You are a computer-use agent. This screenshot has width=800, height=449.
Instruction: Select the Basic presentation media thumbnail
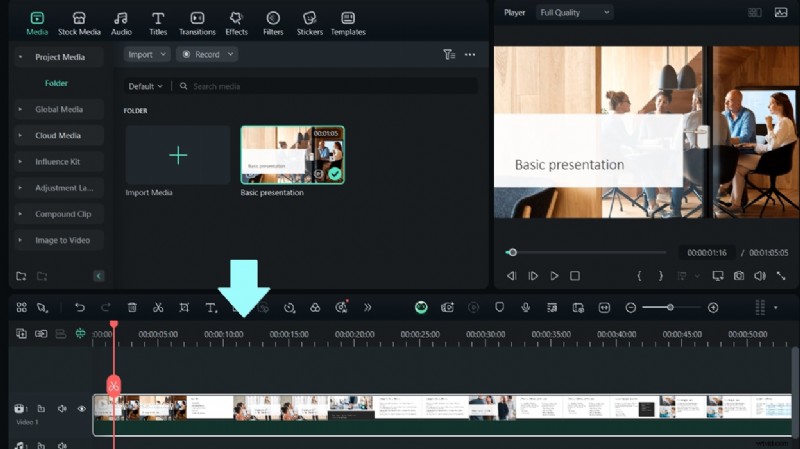click(x=292, y=155)
